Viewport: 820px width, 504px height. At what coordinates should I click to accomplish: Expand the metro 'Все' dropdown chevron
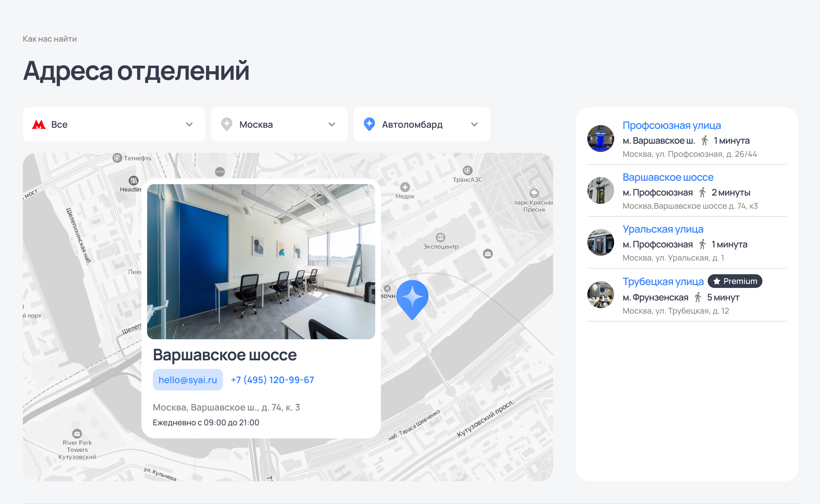click(189, 124)
